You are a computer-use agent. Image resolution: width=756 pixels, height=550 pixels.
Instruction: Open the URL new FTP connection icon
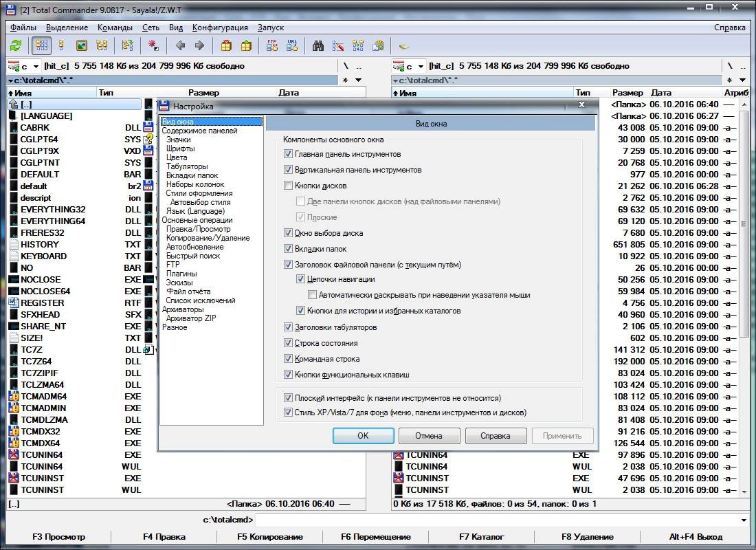click(x=292, y=46)
